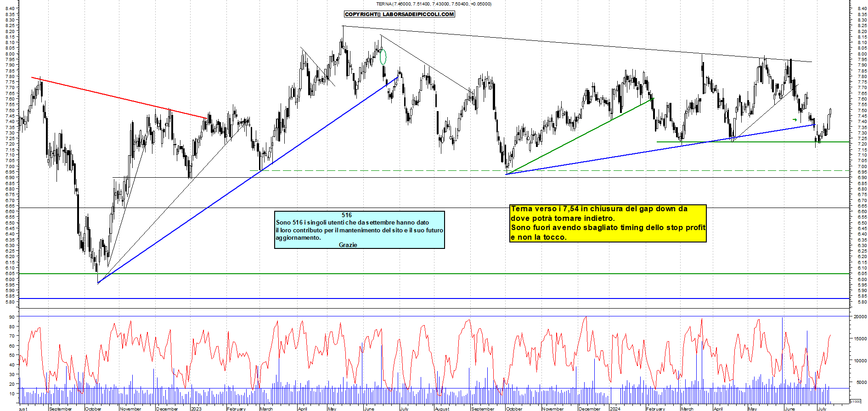Image resolution: width=868 pixels, height=411 pixels.
Task: Click the '10000' volume scale label
Action: tap(860, 361)
